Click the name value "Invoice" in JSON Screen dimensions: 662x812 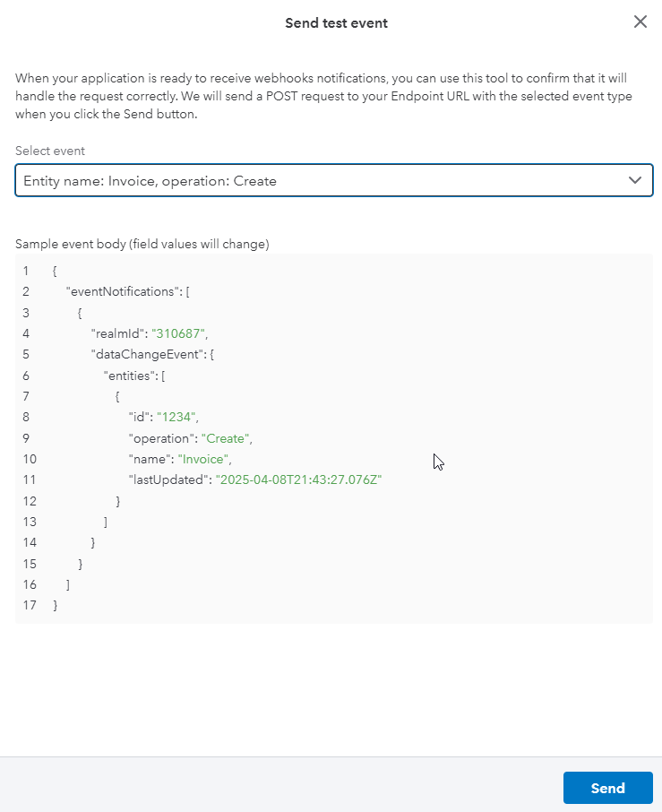coord(202,459)
